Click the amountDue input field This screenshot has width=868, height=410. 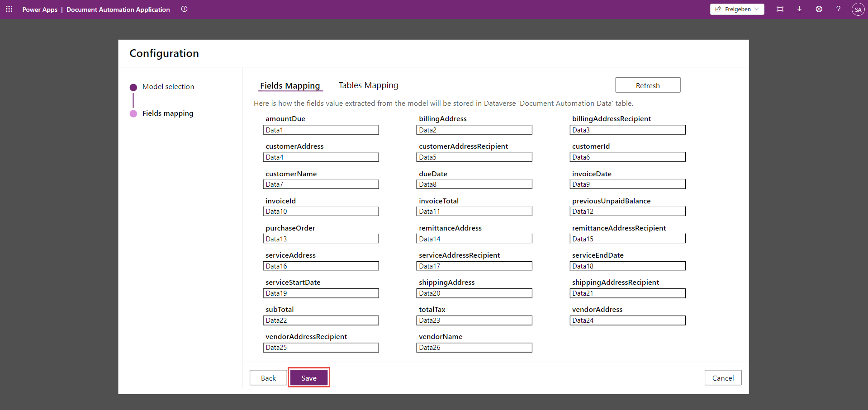click(x=321, y=130)
